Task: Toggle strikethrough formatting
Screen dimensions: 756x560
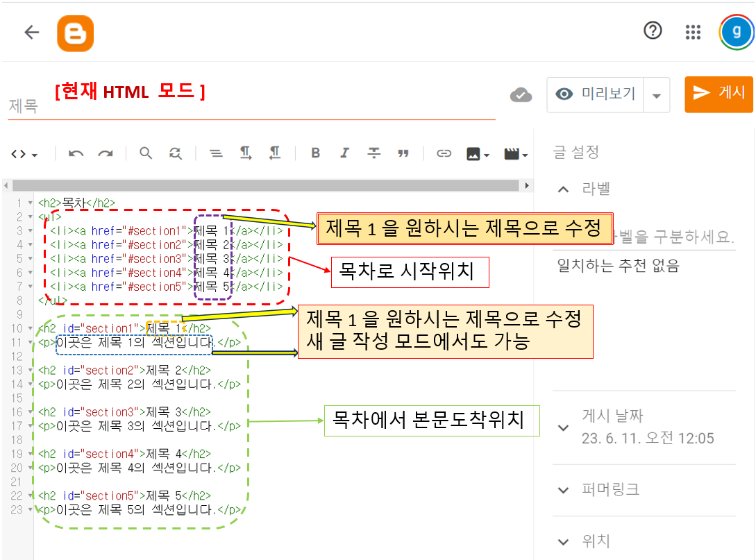Action: pos(373,153)
